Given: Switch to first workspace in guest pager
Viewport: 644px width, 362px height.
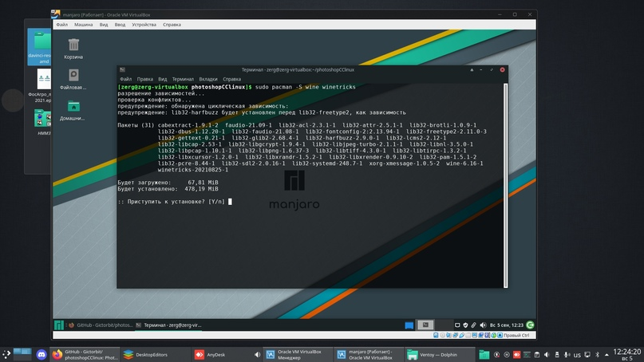Looking at the screenshot, I should coord(425,325).
